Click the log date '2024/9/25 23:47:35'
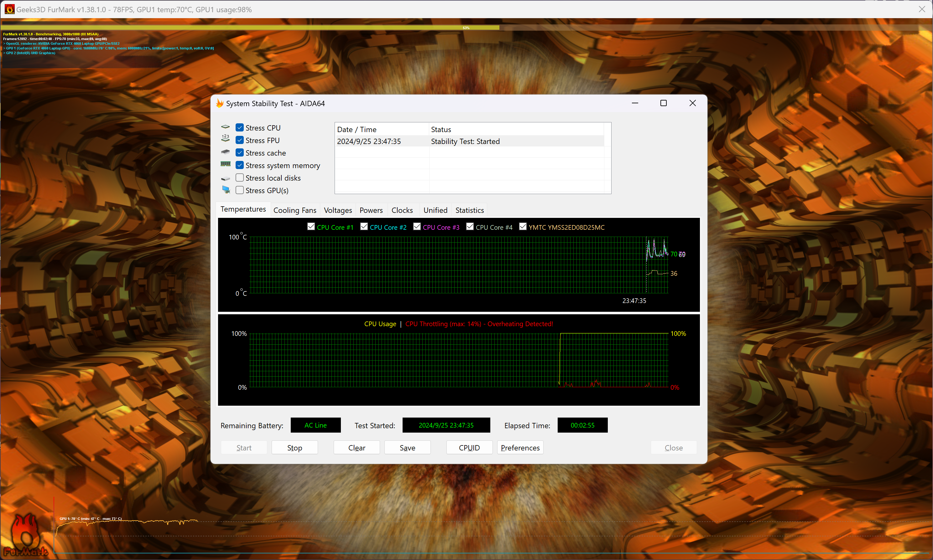This screenshot has height=560, width=933. click(x=368, y=141)
